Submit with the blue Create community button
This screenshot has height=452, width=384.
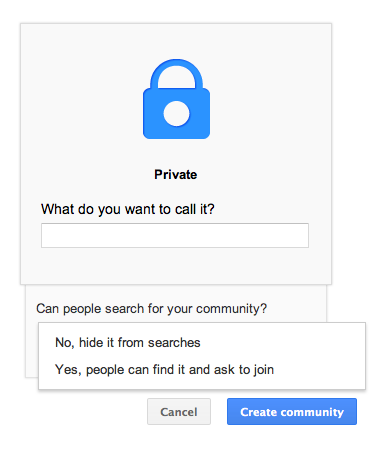[292, 412]
